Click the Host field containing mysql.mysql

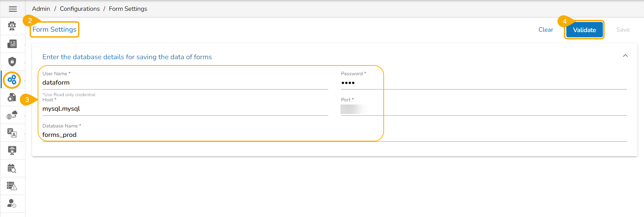[x=185, y=109]
